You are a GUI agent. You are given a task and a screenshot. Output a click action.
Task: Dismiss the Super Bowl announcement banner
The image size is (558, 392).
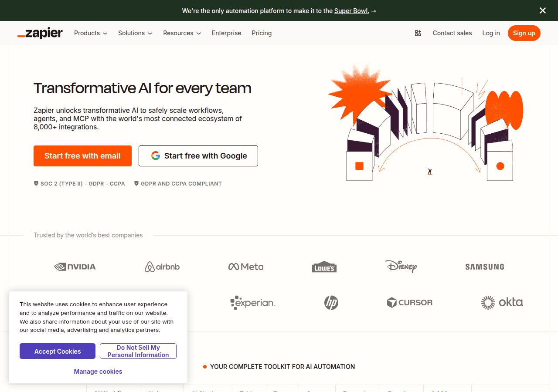(542, 10)
